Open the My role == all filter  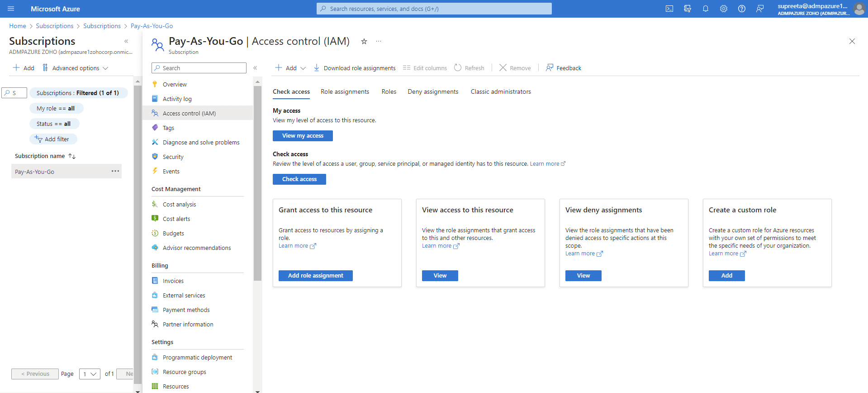pos(56,108)
